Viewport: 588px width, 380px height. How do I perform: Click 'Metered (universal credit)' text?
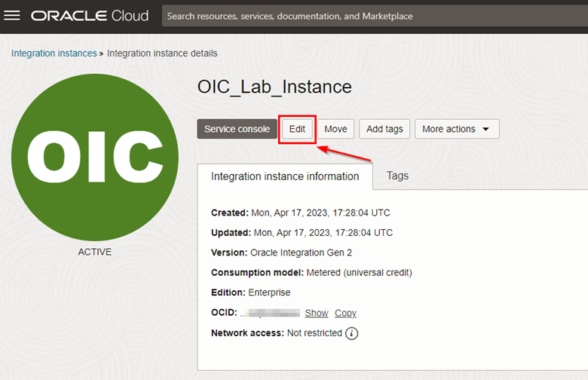tap(360, 272)
